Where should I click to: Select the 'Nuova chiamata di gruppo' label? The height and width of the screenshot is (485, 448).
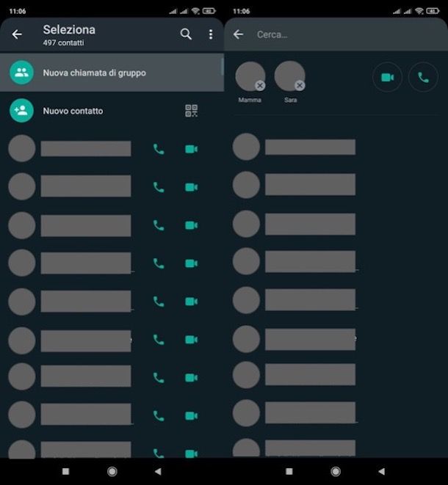tap(95, 73)
